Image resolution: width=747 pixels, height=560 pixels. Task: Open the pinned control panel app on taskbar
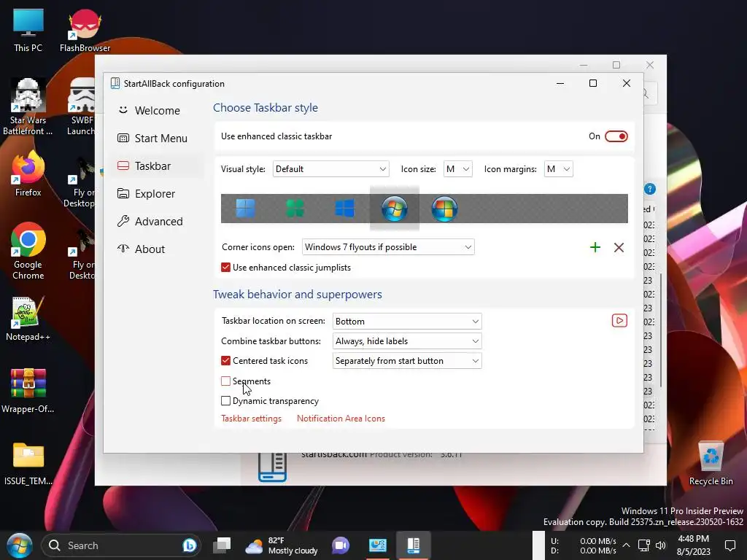pos(378,545)
